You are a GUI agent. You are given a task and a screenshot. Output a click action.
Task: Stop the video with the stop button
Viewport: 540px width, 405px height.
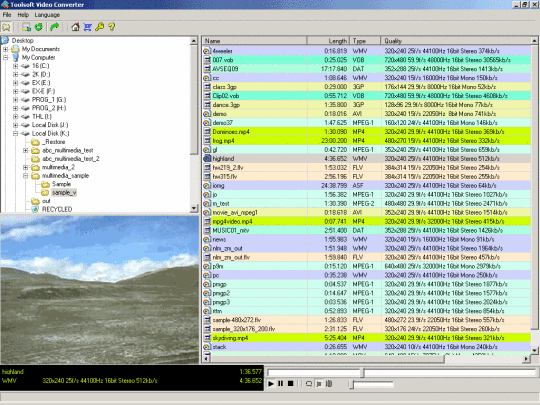[x=290, y=383]
